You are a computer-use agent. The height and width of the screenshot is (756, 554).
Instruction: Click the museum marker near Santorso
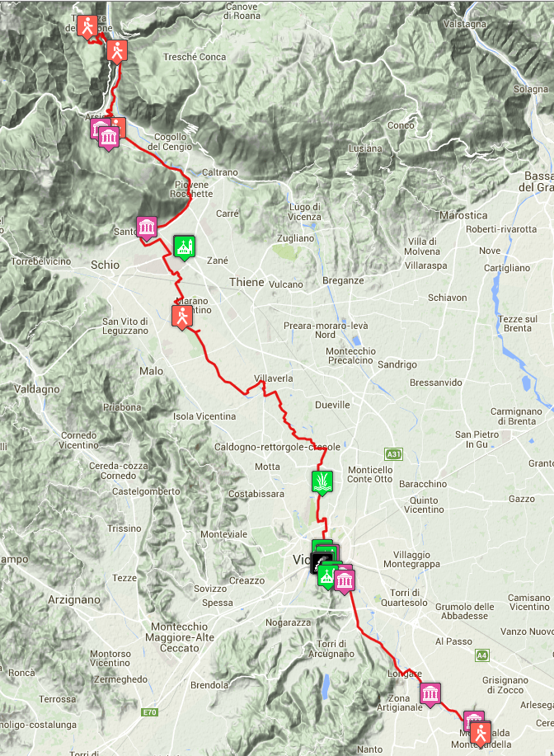pyautogui.click(x=147, y=227)
